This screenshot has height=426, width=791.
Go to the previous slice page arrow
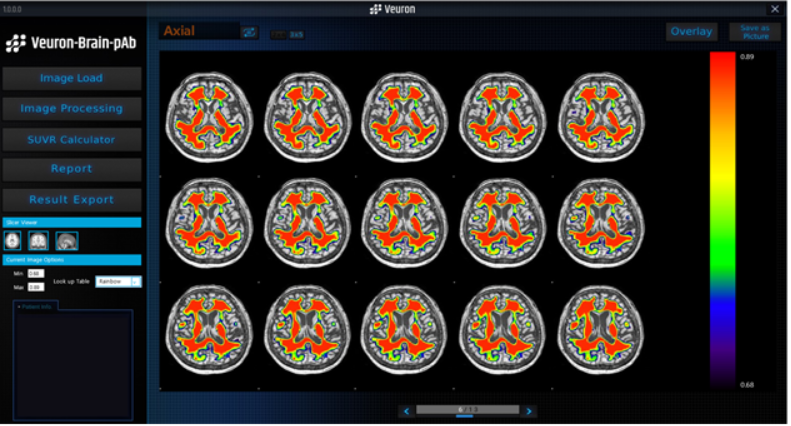tap(406, 411)
